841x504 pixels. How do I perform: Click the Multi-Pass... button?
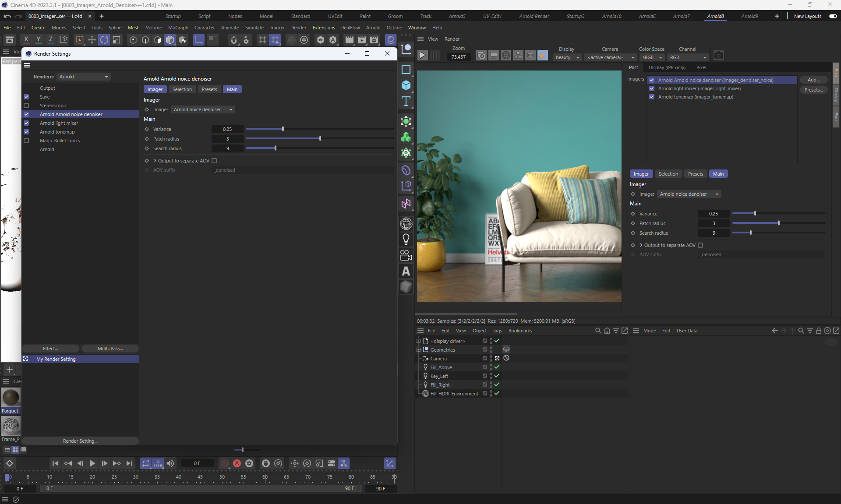[x=110, y=349]
